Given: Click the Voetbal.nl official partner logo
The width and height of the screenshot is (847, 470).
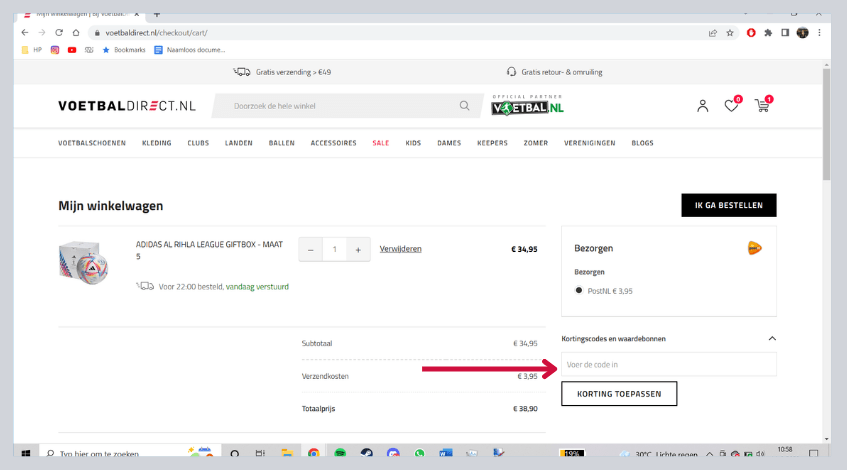Looking at the screenshot, I should [x=528, y=107].
